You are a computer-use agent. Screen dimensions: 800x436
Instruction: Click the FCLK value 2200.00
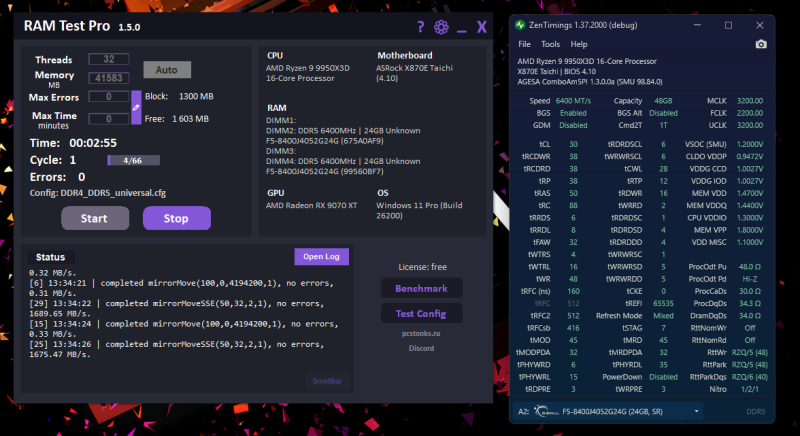point(749,113)
